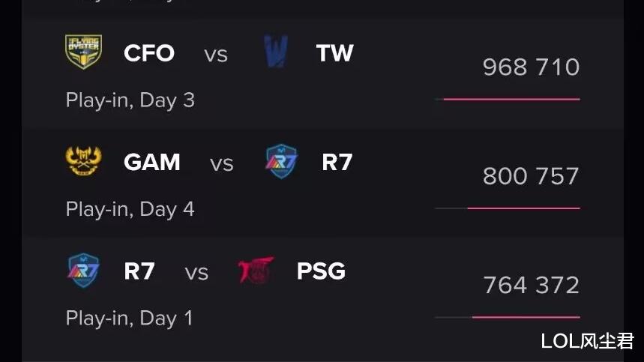Click the R7 logo in Day 1 match

83,270
